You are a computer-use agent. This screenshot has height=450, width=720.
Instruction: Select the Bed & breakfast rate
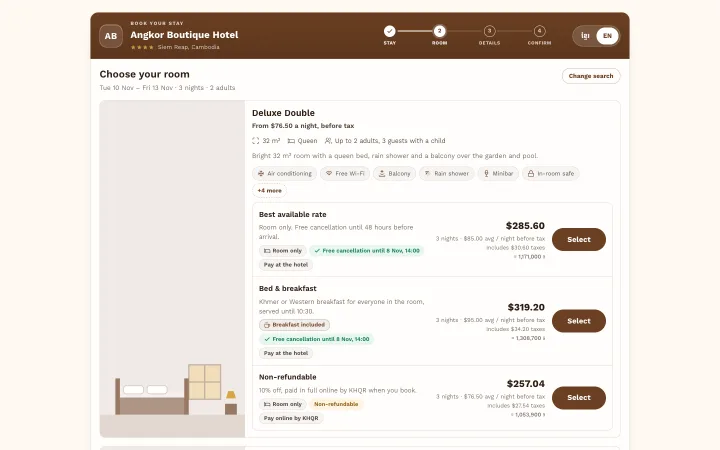(579, 321)
